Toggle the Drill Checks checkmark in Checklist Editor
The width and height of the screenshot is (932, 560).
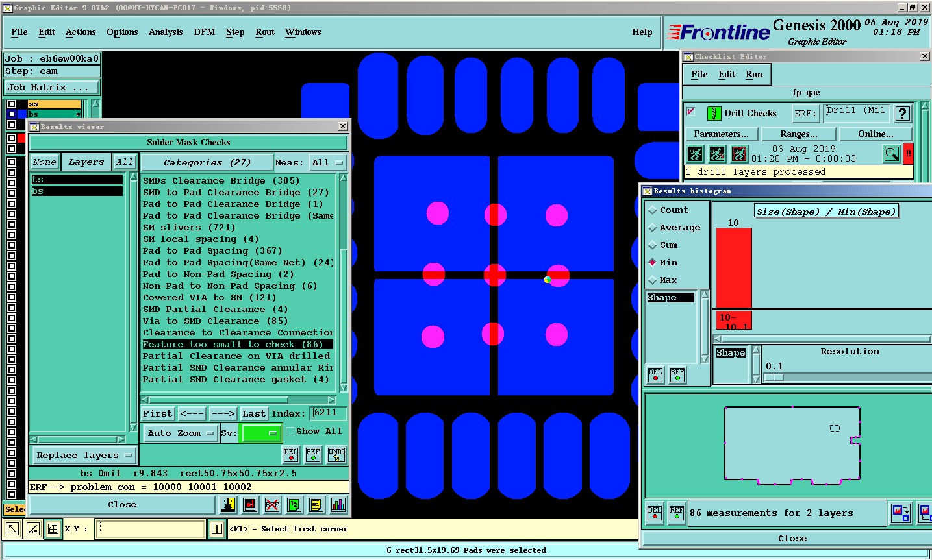[x=691, y=112]
